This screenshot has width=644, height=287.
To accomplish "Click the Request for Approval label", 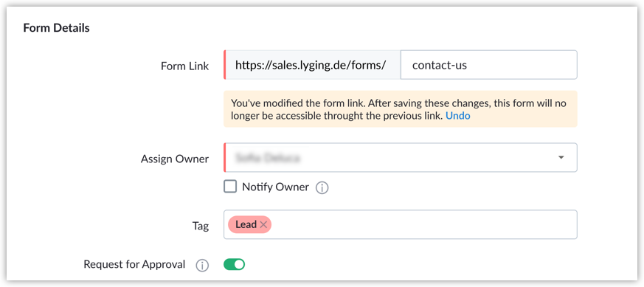I will 134,264.
